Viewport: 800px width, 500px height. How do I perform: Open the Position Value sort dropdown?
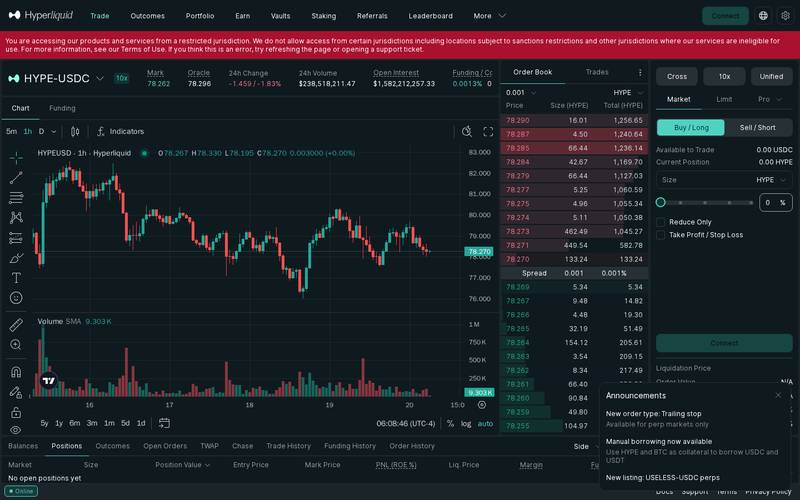(x=183, y=465)
